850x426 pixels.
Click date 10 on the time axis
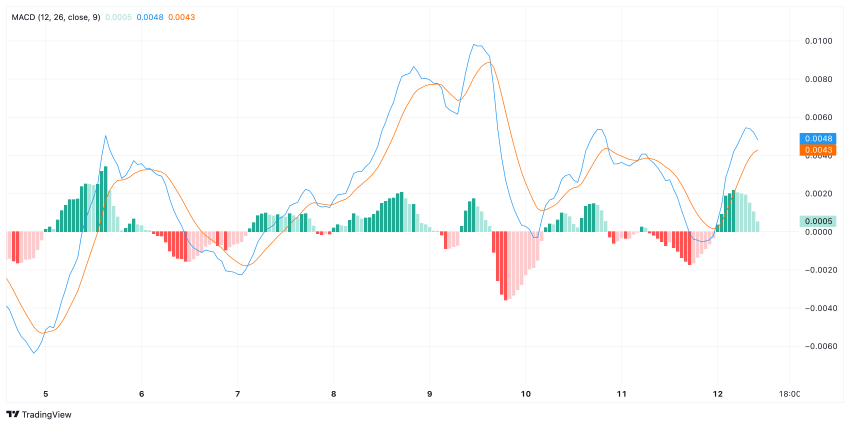[x=525, y=395]
